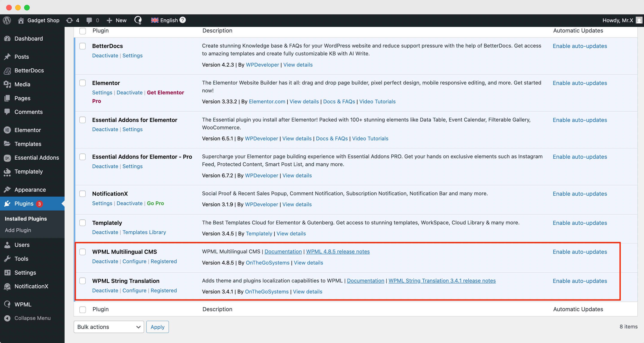Click the Apply button
The height and width of the screenshot is (343, 644).
coord(157,327)
